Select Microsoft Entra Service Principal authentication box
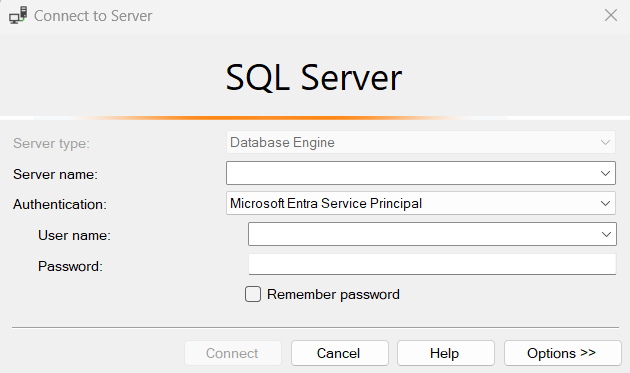Viewport: 630px width, 373px height. pyautogui.click(x=421, y=203)
